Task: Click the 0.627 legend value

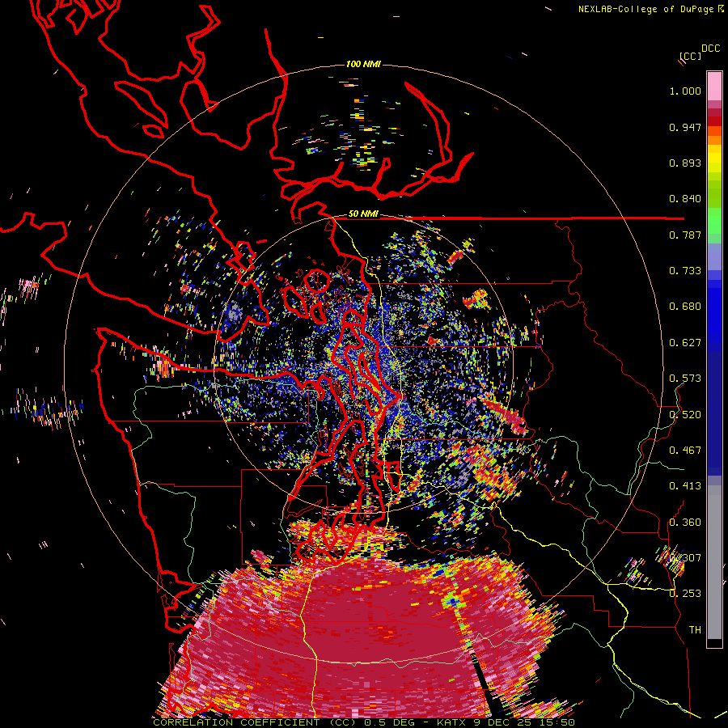Action: tap(685, 343)
